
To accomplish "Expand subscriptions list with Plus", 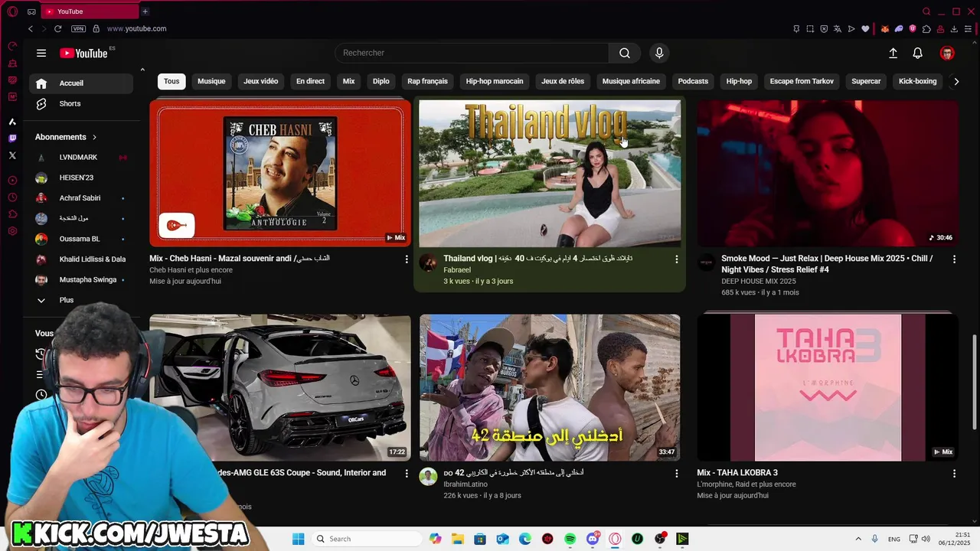I will coord(67,300).
